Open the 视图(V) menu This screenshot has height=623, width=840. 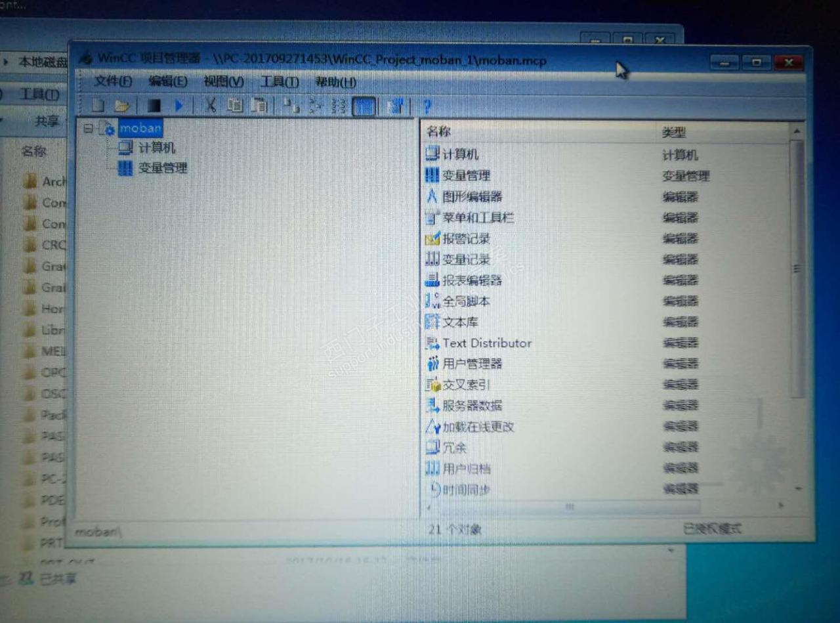click(x=224, y=81)
